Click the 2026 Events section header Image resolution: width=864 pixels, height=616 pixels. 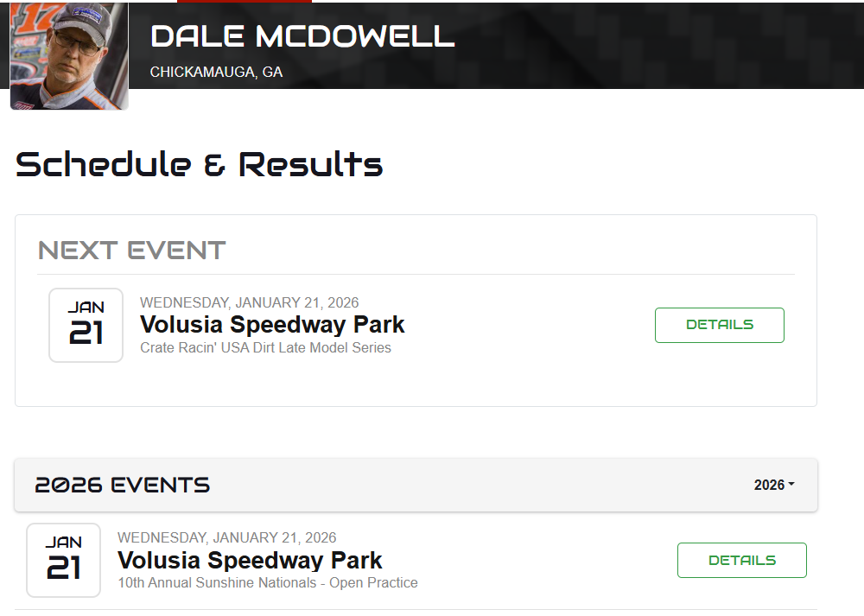coord(122,485)
